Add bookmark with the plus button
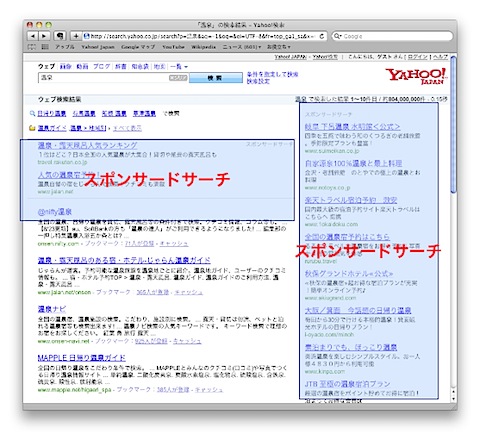This screenshot has width=480, height=440. (76, 36)
